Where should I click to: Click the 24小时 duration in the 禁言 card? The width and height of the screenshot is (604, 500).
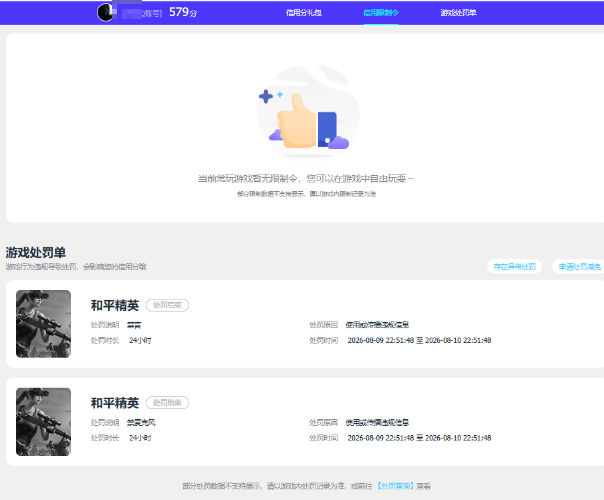coord(140,341)
